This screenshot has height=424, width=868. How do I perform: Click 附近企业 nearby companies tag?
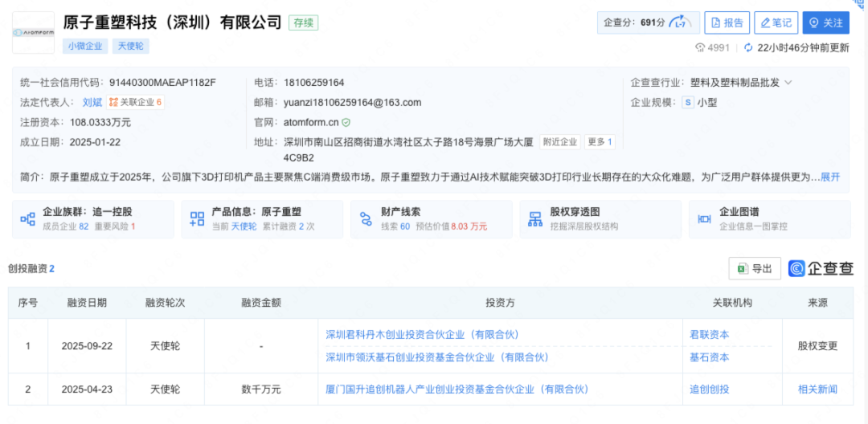coord(559,142)
